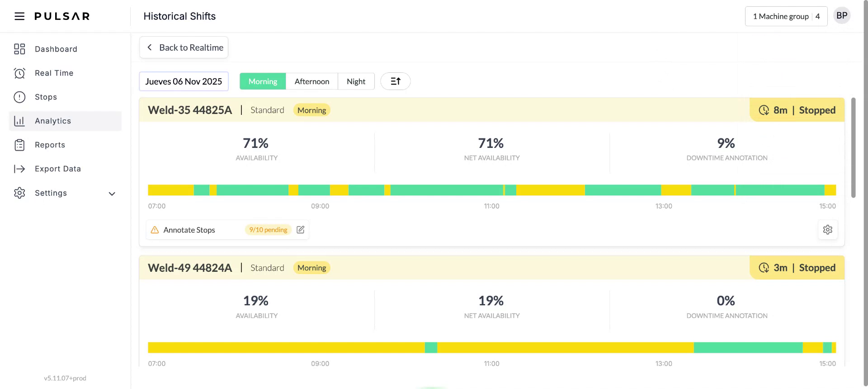
Task: Click the Export Data arrow icon
Action: [19, 169]
